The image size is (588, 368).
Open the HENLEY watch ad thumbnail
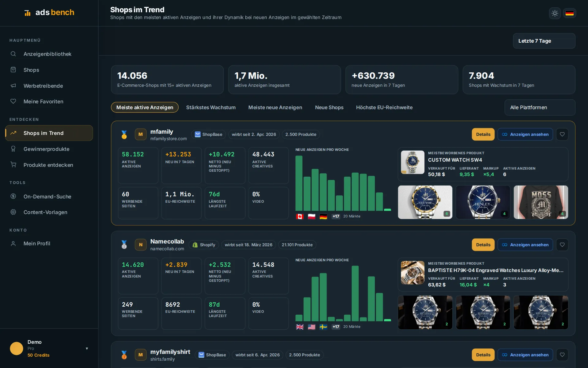tap(483, 202)
